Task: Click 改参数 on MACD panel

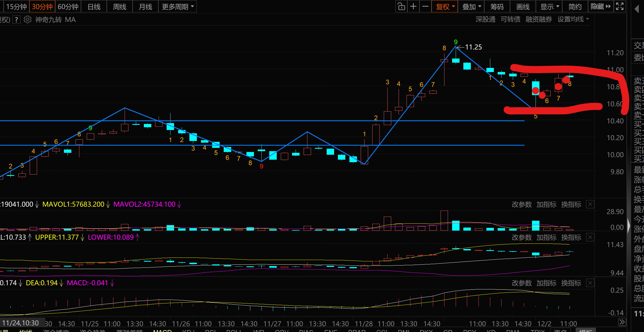Action: point(522,283)
